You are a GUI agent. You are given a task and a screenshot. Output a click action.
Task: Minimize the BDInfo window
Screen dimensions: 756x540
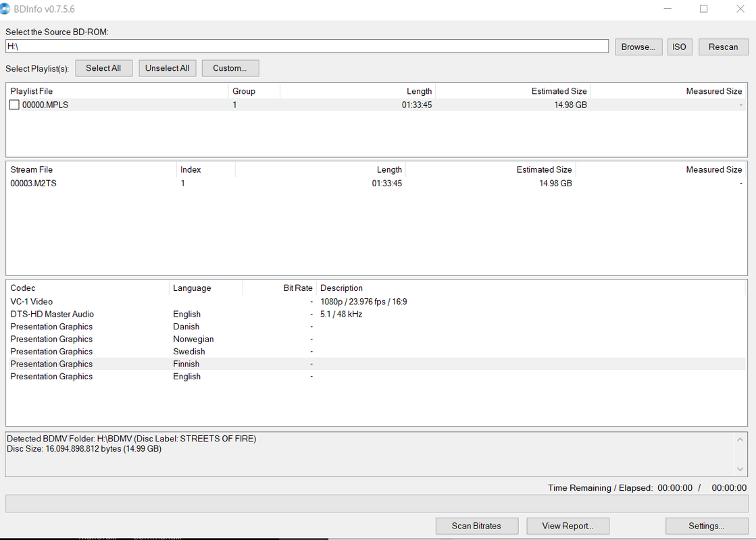(x=667, y=9)
